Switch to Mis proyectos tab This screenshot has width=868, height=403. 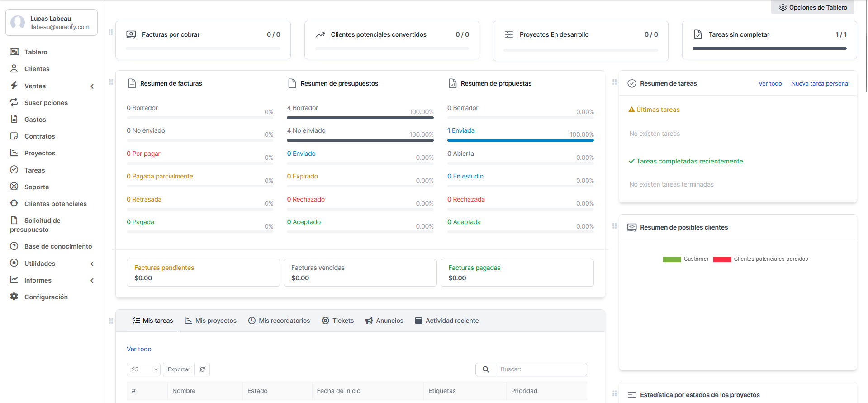click(210, 321)
